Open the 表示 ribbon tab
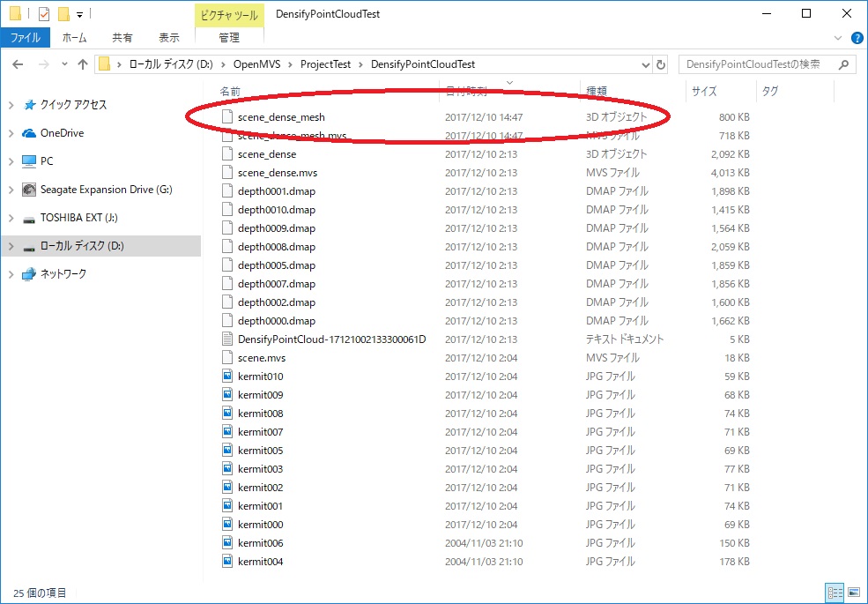The width and height of the screenshot is (868, 604). (169, 38)
